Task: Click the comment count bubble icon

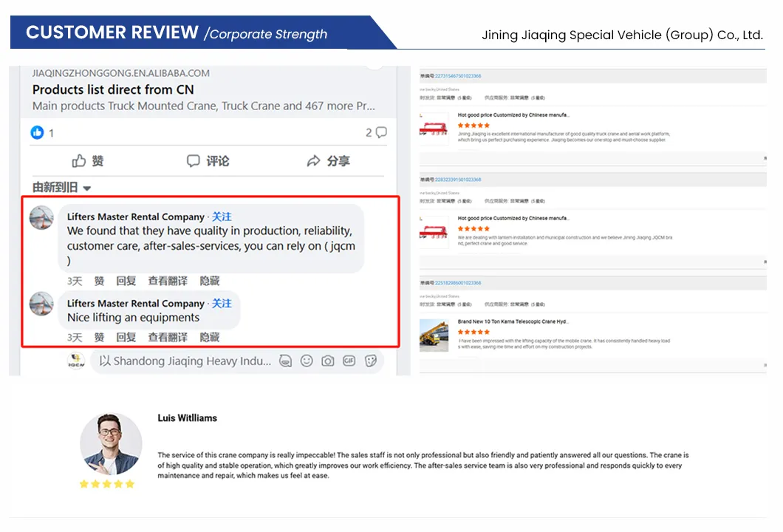Action: (381, 132)
